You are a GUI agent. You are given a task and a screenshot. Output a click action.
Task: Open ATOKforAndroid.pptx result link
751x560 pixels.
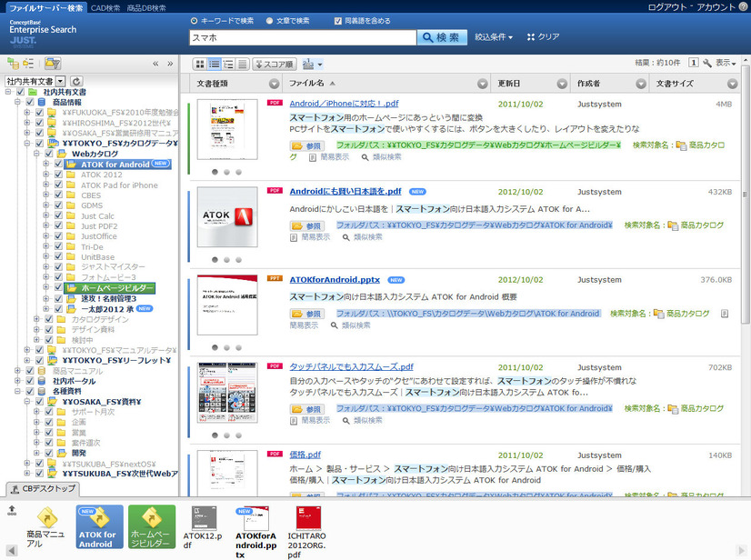tap(335, 280)
